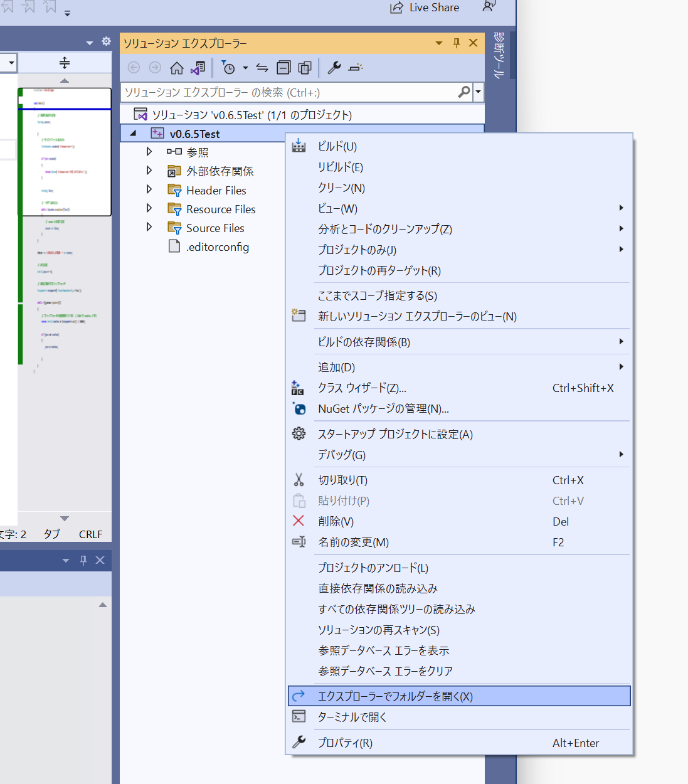688x784 pixels.
Task: Open the search options dropdown beside search box
Action: pyautogui.click(x=479, y=92)
